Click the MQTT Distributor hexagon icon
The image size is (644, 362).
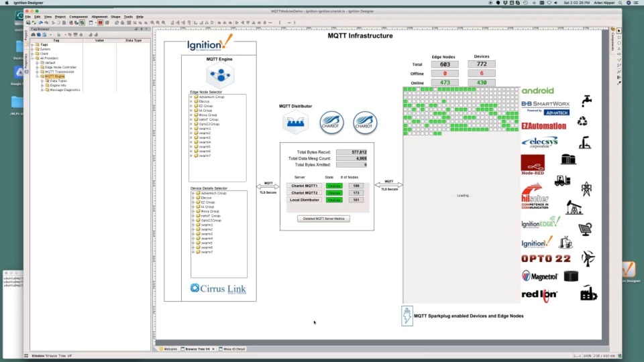pyautogui.click(x=295, y=122)
